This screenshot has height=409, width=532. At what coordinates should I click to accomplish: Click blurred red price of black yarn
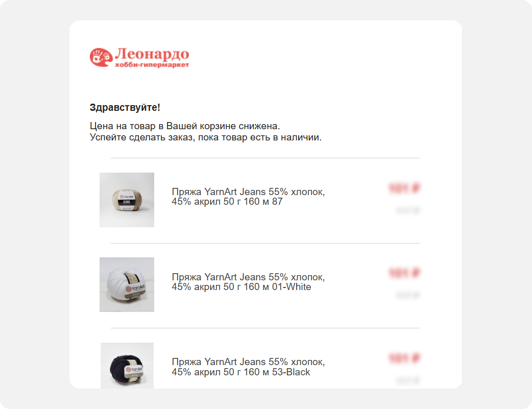pyautogui.click(x=404, y=358)
